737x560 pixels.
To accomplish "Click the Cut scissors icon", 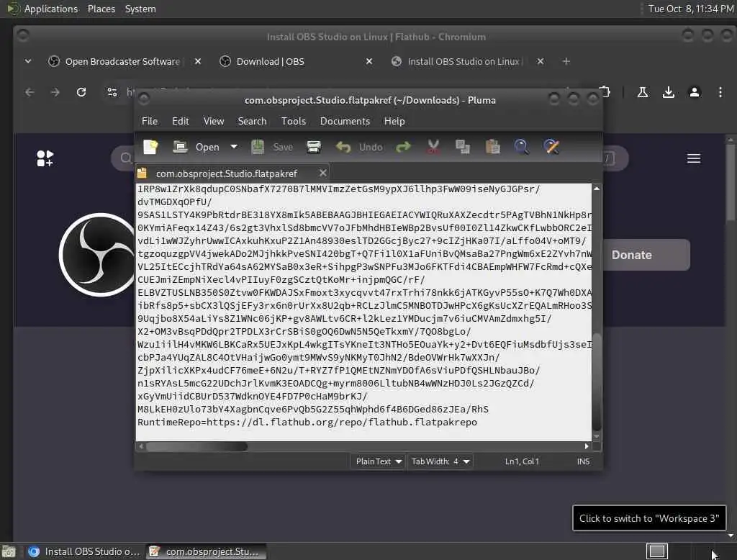I will coord(433,147).
